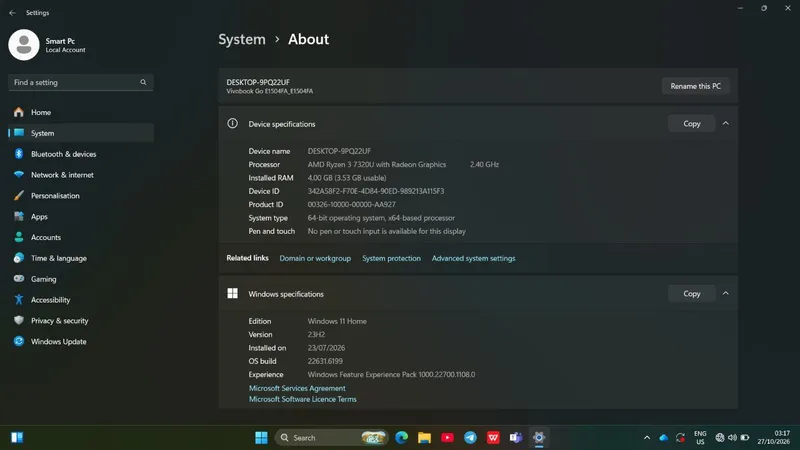Open the Microsoft Services Agreement link
The width and height of the screenshot is (800, 450).
coord(297,388)
